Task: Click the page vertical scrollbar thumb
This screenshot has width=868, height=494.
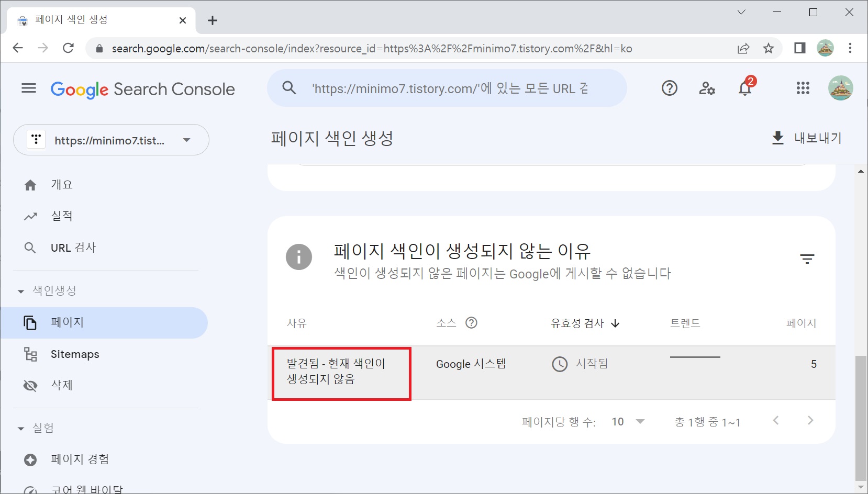Action: coord(861,417)
